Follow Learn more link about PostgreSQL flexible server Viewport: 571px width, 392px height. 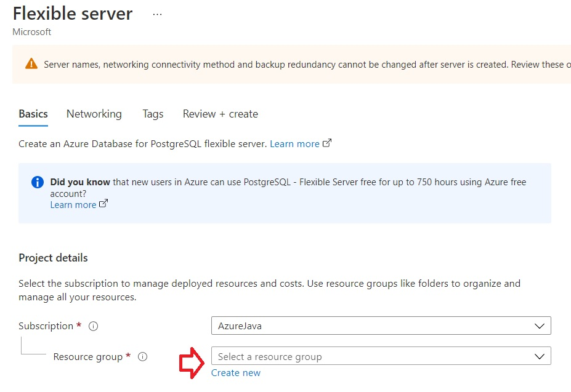[x=294, y=144]
